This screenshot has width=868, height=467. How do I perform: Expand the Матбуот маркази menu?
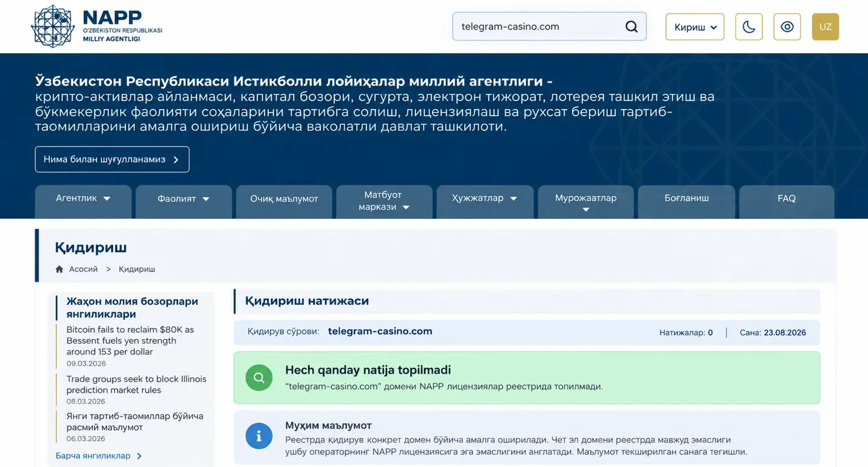[384, 201]
